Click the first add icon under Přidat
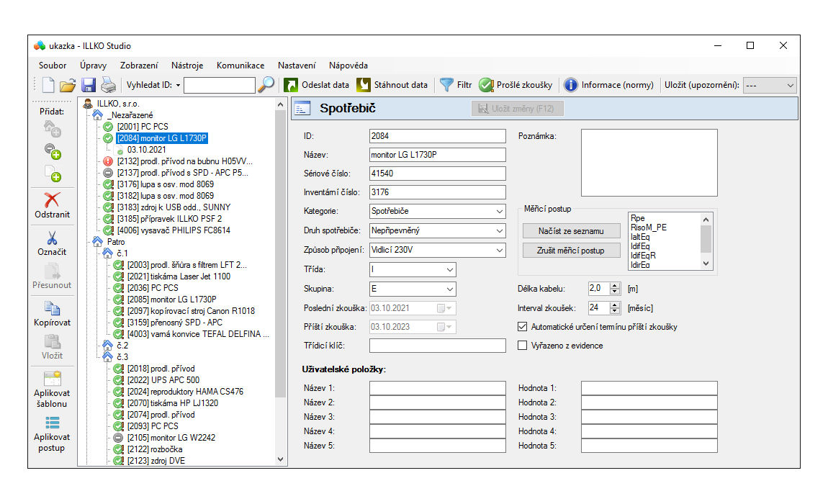Image resolution: width=828 pixels, height=504 pixels. point(52,128)
